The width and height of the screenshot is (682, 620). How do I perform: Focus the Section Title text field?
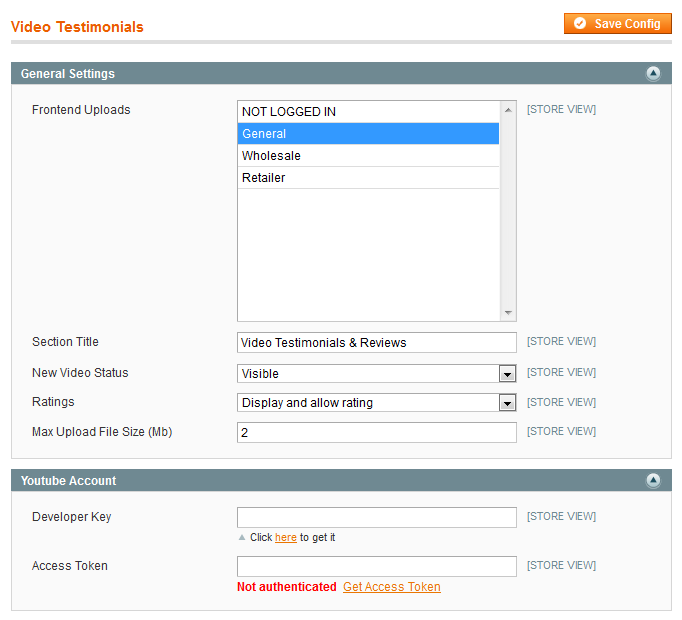tap(377, 342)
